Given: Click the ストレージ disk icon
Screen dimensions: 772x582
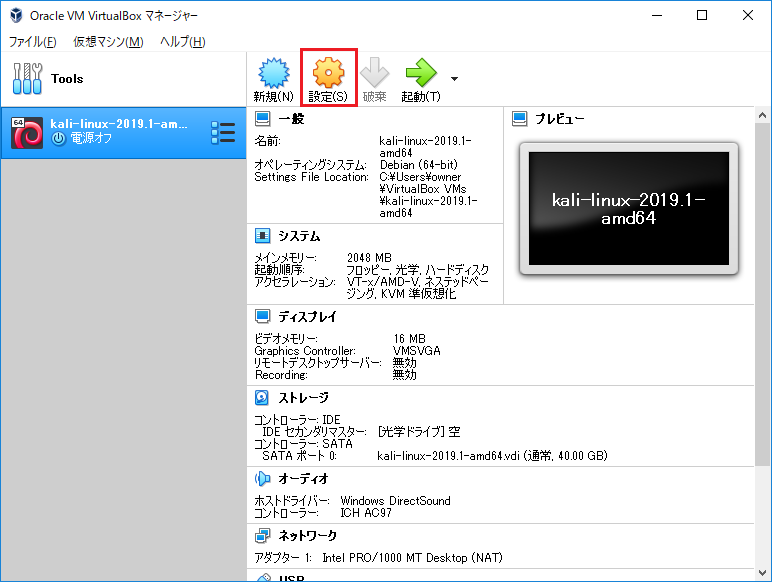Looking at the screenshot, I should [x=262, y=397].
